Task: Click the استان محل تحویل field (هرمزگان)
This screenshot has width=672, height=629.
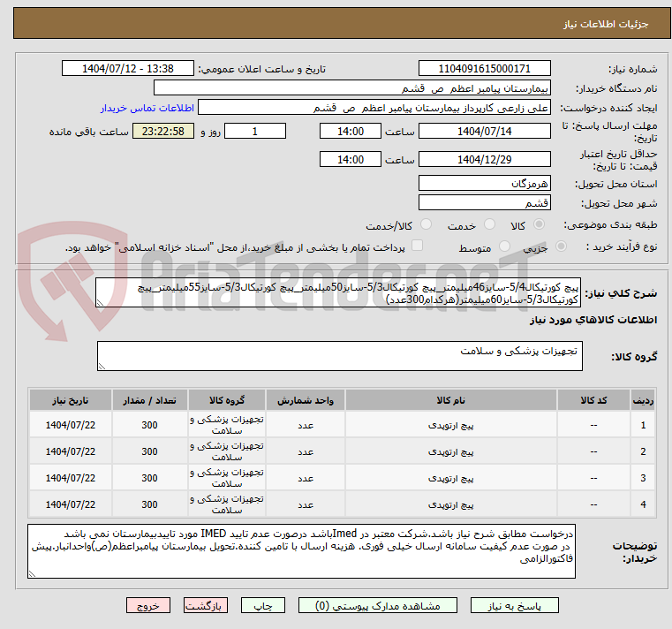Action: coord(485,184)
